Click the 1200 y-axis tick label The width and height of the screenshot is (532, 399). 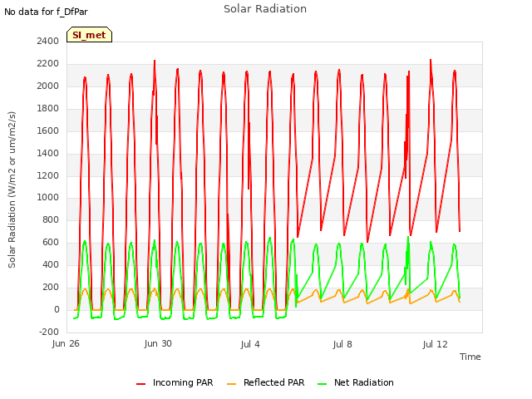48,175
